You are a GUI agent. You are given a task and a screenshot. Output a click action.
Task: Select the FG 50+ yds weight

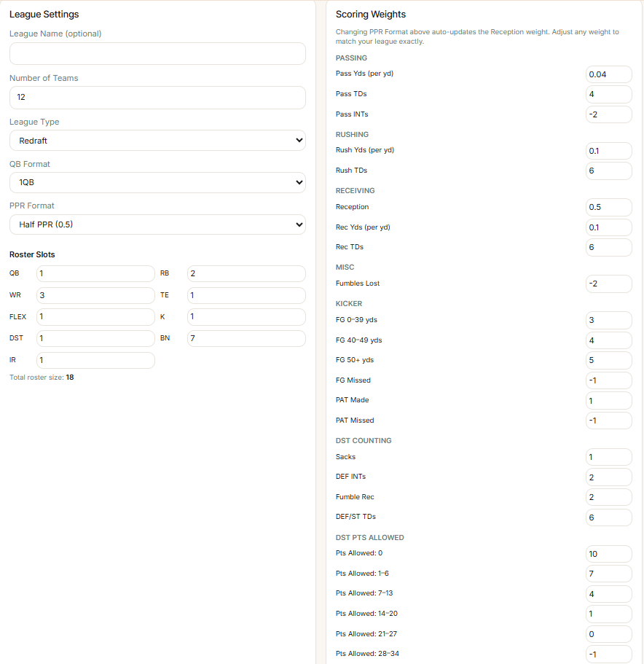[x=609, y=360]
